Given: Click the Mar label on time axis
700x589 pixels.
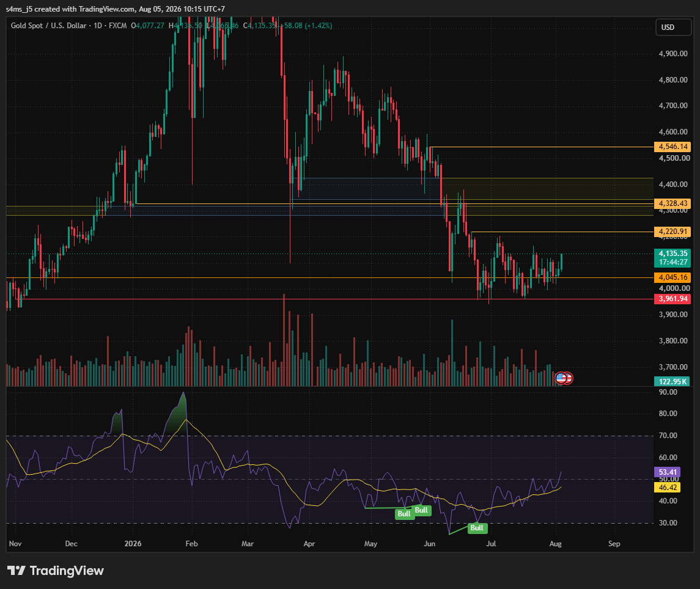Looking at the screenshot, I should pyautogui.click(x=248, y=544).
